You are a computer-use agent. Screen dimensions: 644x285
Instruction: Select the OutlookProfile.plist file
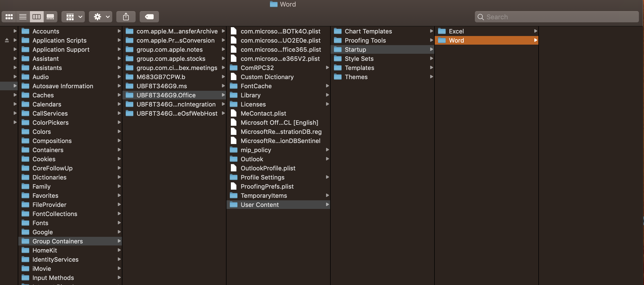click(x=278, y=168)
